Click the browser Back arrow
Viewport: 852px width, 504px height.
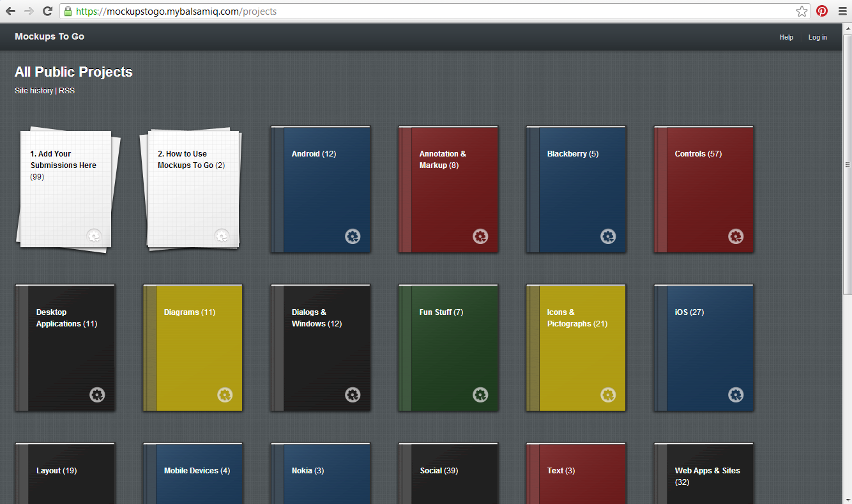pos(10,11)
